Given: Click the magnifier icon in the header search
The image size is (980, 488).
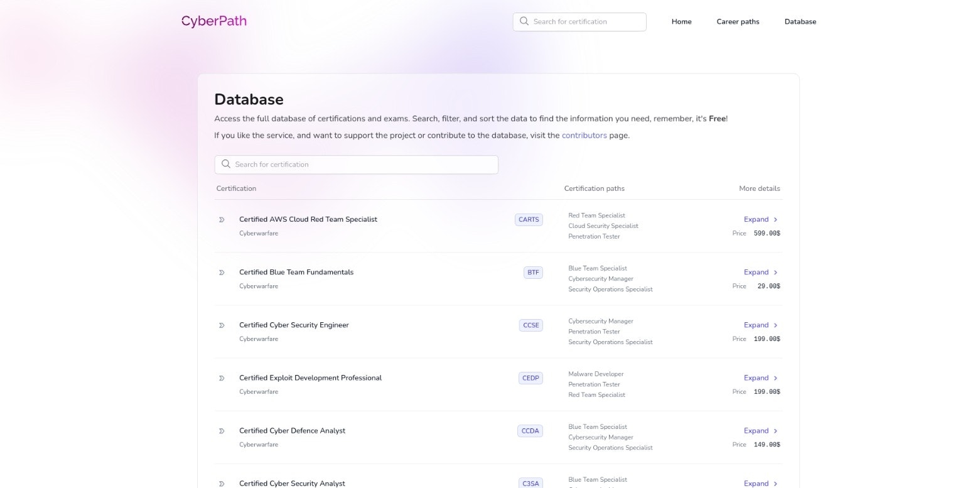Looking at the screenshot, I should click(x=524, y=21).
